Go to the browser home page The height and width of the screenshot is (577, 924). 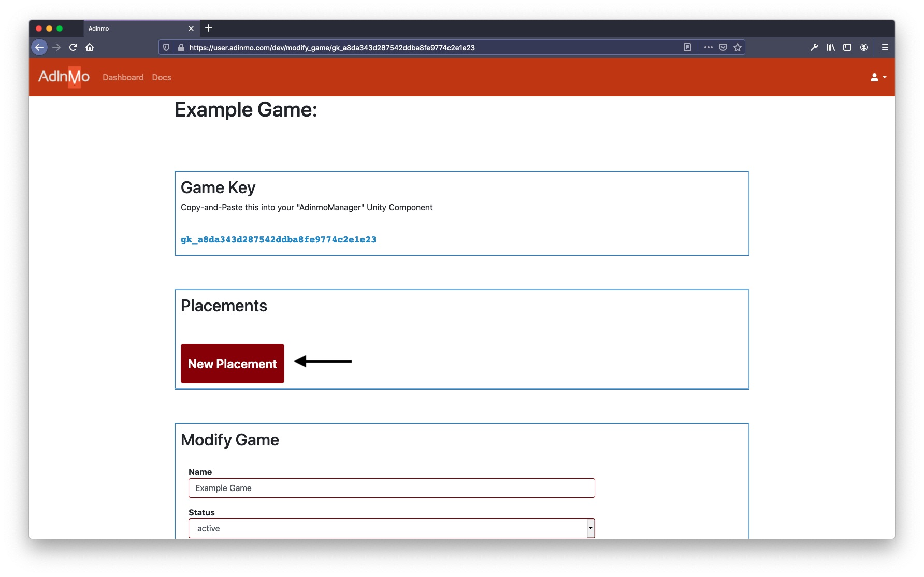point(90,47)
